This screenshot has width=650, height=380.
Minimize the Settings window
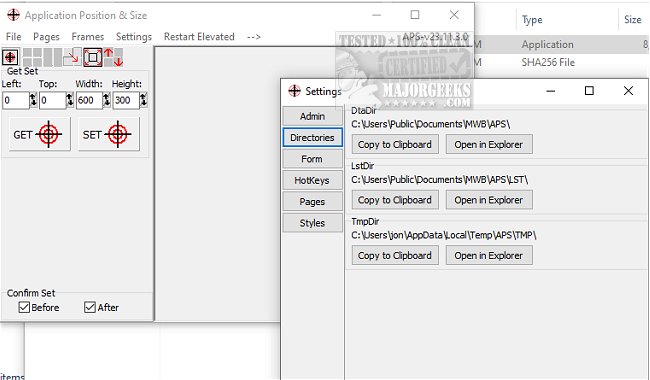tap(551, 91)
